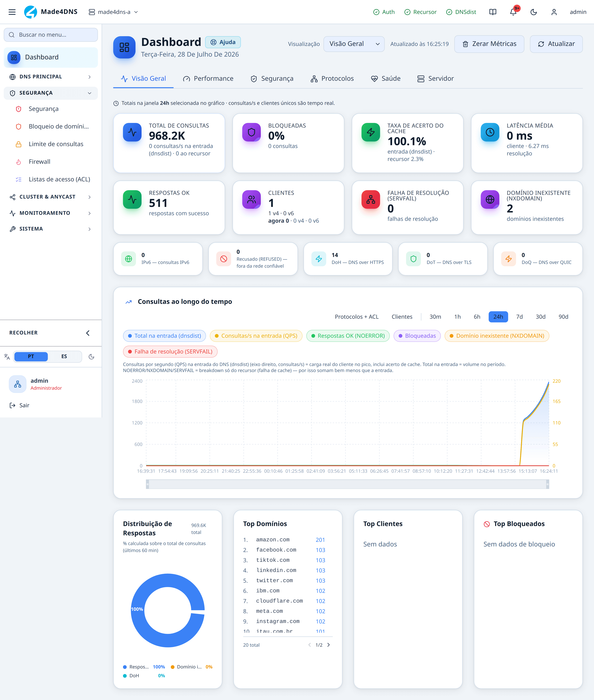Open Segurança sidebar item
This screenshot has height=700, width=594.
51,109
